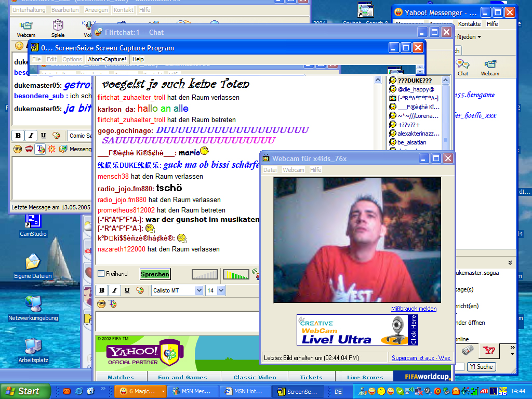Click the Creative WebCam Live Ultra banner

pos(357,330)
